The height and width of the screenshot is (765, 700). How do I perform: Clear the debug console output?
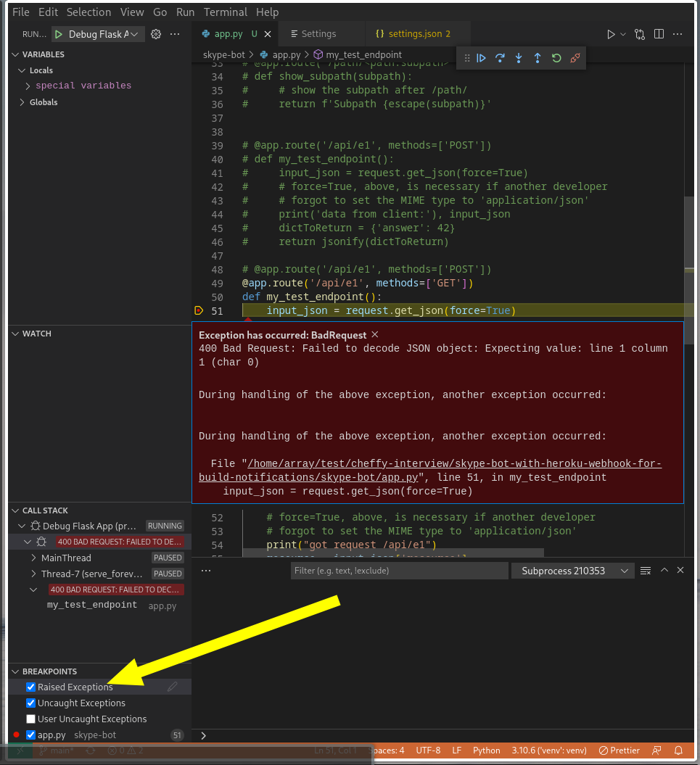pyautogui.click(x=645, y=571)
